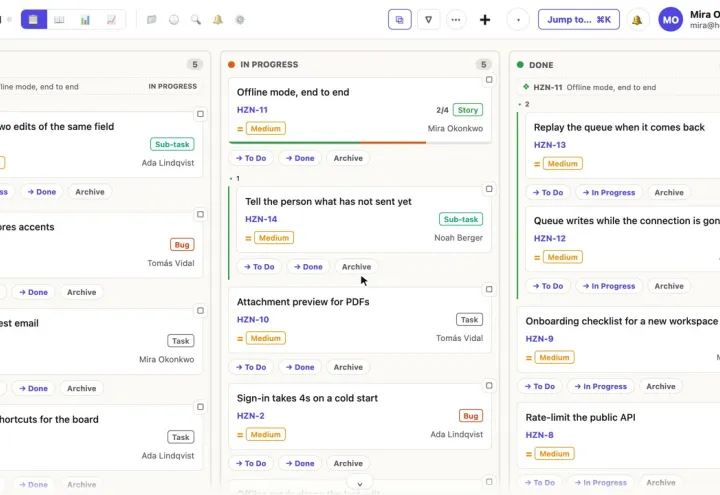Viewport: 720px width, 495px height.
Task: Move Offline mode, end to end card to Done
Action: (x=300, y=158)
